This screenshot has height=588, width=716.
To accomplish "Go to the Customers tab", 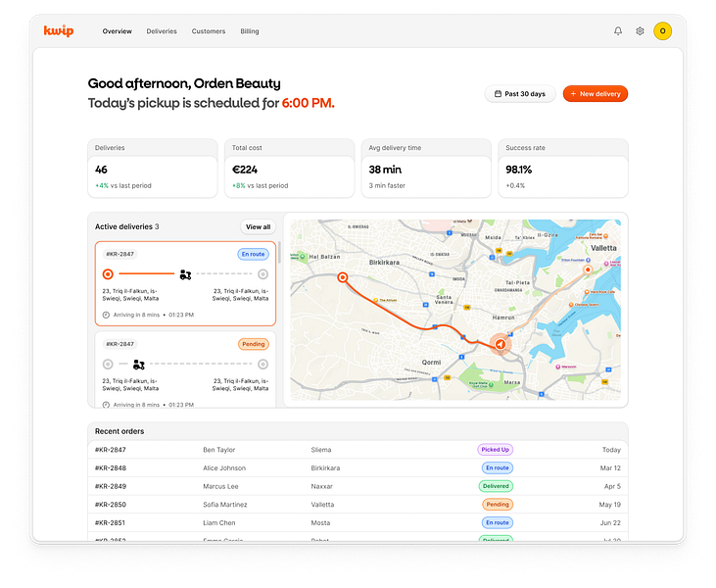I will pyautogui.click(x=209, y=31).
